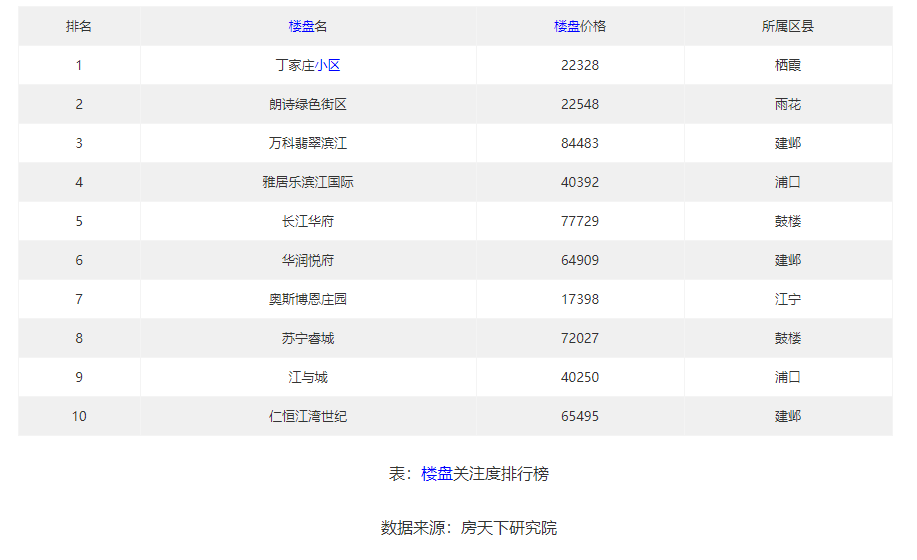Select price value 40392
917x560 pixels.
click(580, 182)
